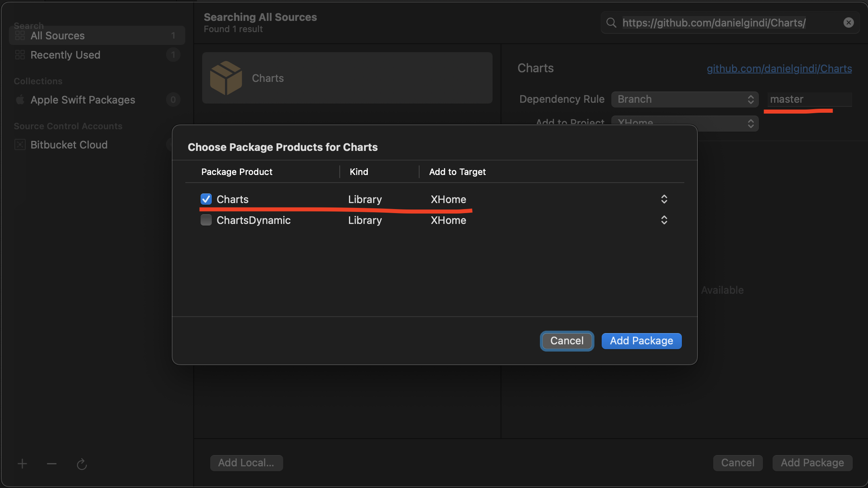Click the All Sources icon

(x=20, y=35)
